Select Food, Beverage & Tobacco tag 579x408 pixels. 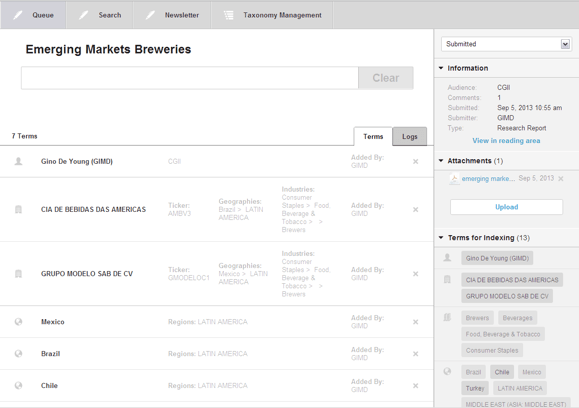503,334
